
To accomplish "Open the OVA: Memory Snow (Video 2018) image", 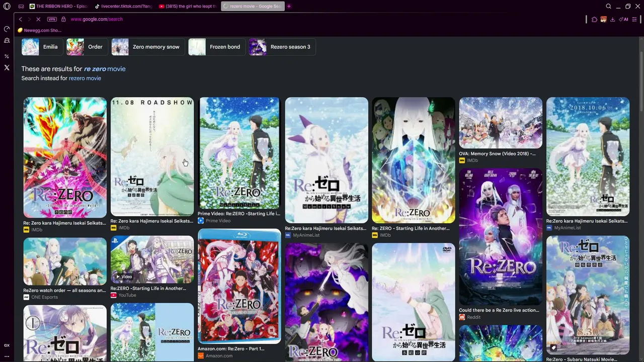I will [501, 122].
